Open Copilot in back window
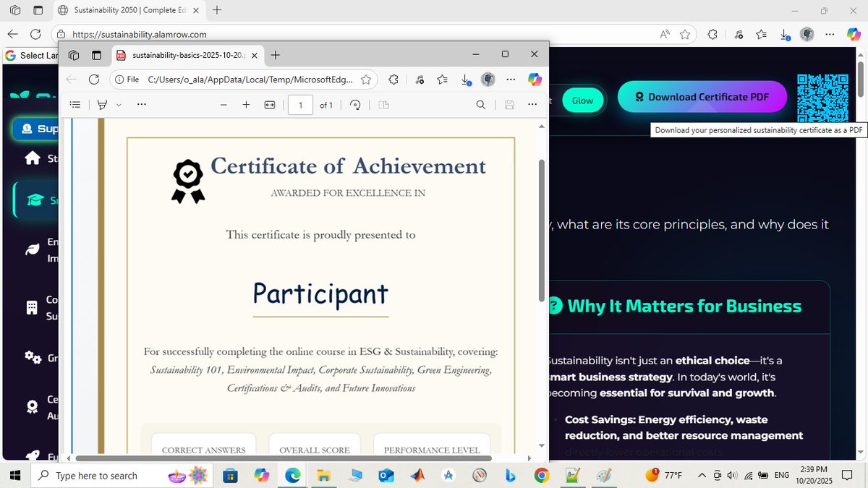The width and height of the screenshot is (868, 488). click(x=853, y=34)
